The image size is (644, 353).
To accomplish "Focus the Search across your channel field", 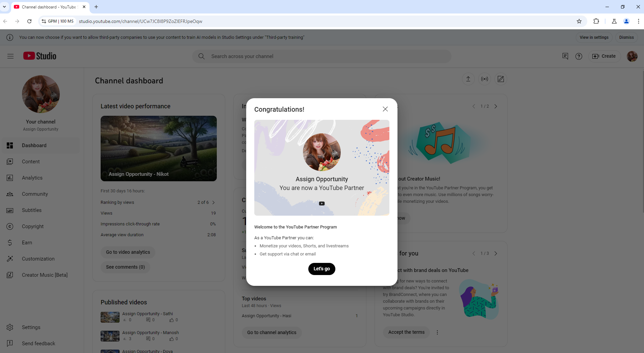I will pos(321,56).
